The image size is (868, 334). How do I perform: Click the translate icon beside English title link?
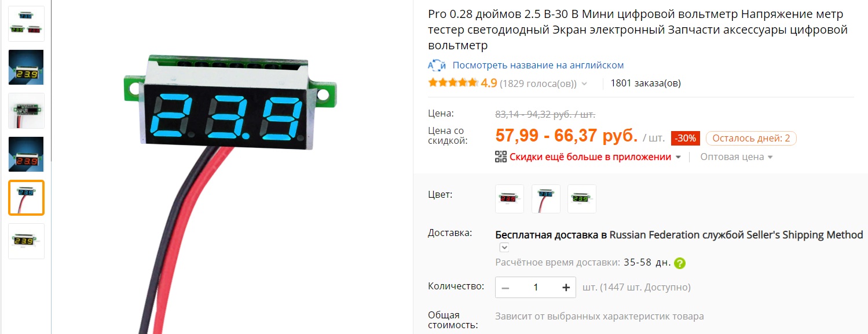coord(436,65)
